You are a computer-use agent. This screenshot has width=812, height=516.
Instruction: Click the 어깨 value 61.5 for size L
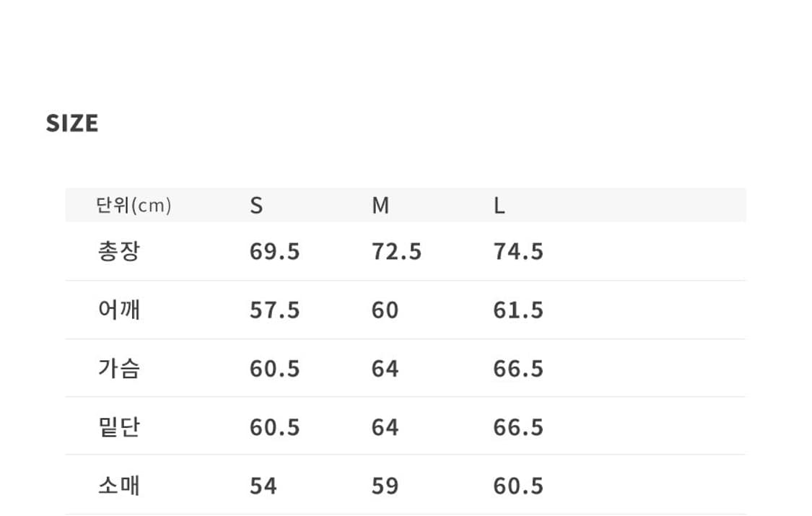[518, 310]
